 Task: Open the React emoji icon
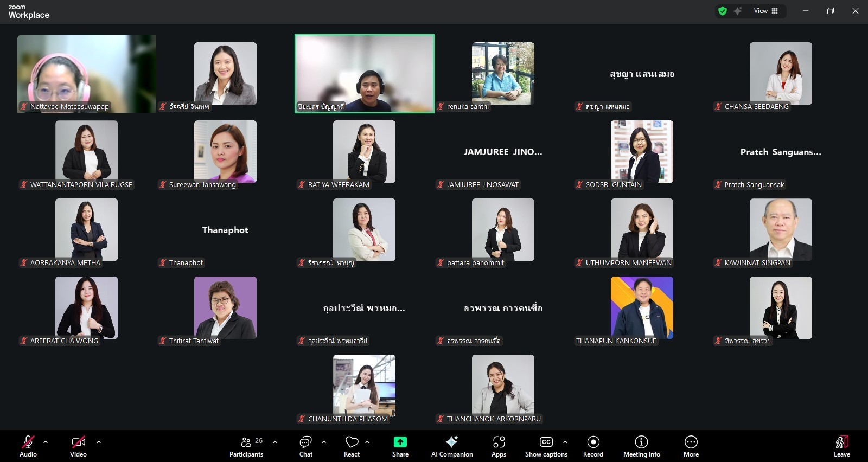click(352, 442)
